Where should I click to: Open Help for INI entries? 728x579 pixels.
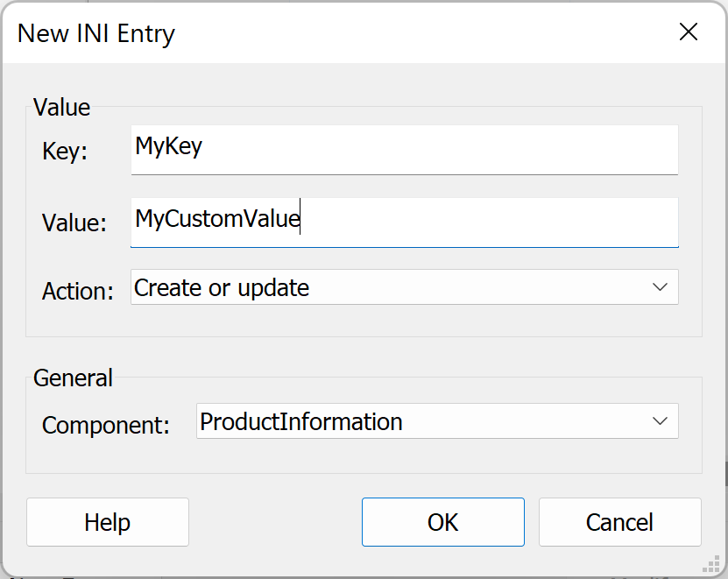(108, 522)
